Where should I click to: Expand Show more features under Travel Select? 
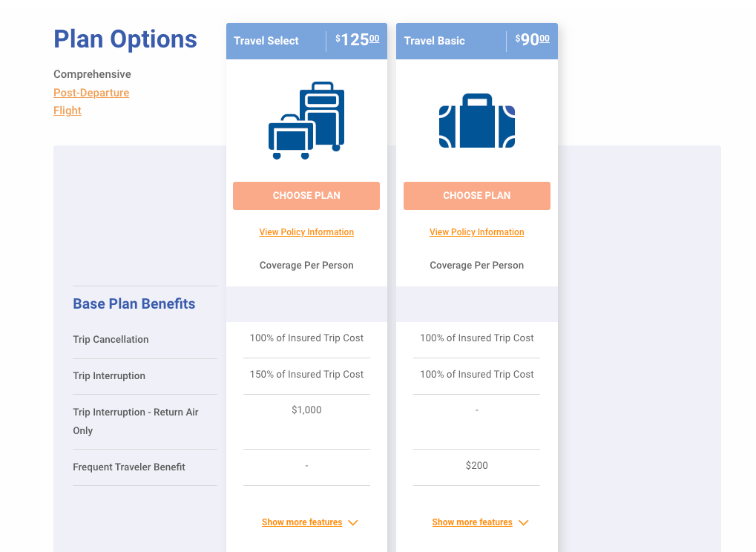(301, 522)
